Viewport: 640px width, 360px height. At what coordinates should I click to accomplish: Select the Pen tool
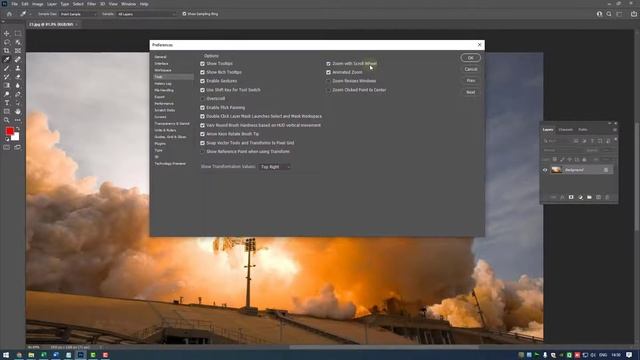coord(18,94)
